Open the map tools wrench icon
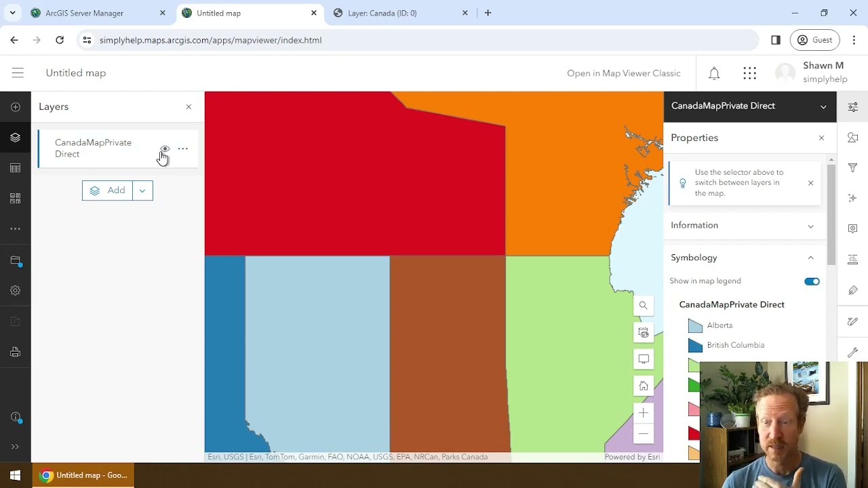Viewport: 868px width, 488px height. (852, 352)
